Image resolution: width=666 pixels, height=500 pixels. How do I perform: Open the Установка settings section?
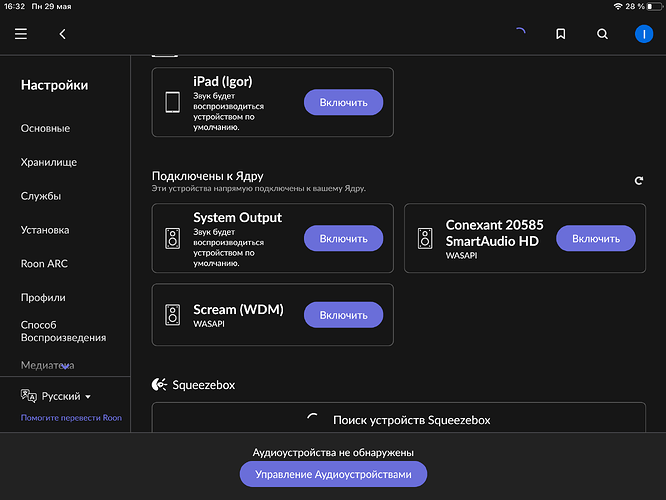pos(45,230)
